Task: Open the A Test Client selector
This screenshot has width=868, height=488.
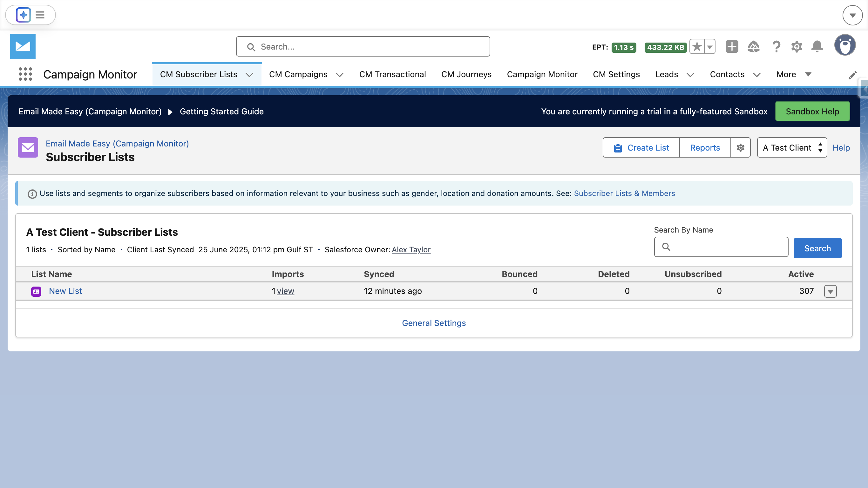Action: (x=792, y=148)
